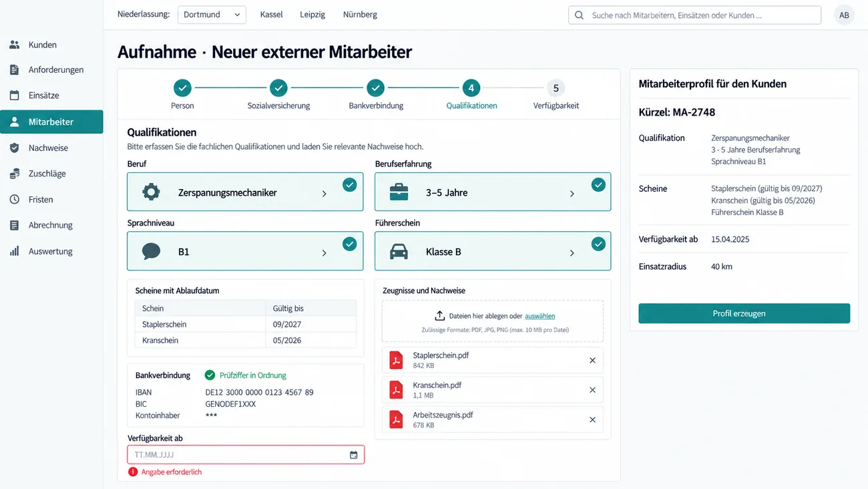868x489 pixels.
Task: Click the Einsatzradius 40 km value
Action: point(722,267)
